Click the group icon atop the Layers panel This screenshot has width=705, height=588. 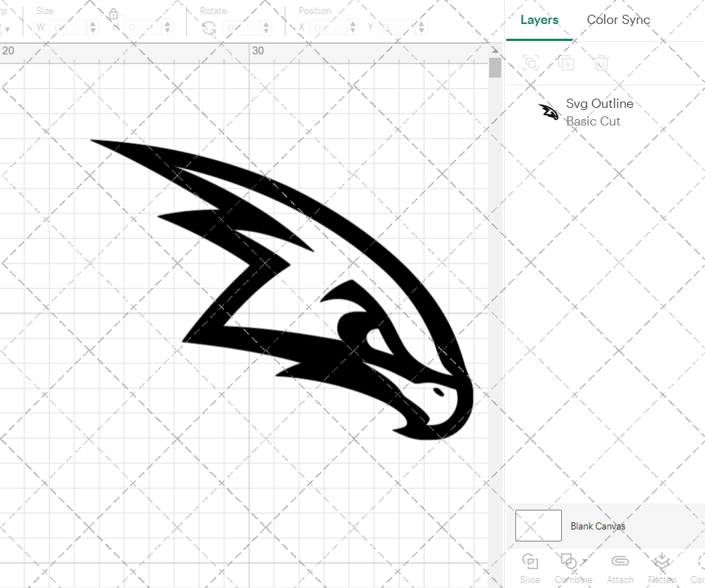(x=531, y=63)
